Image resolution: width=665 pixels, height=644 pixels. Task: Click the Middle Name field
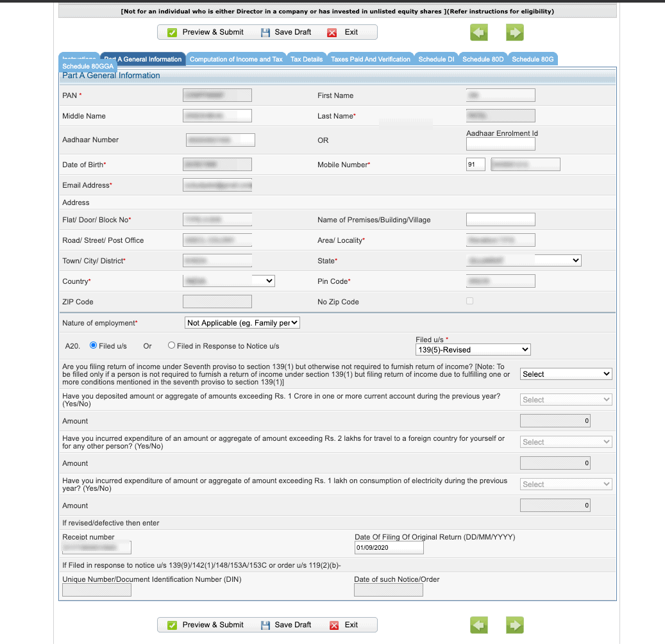point(217,116)
